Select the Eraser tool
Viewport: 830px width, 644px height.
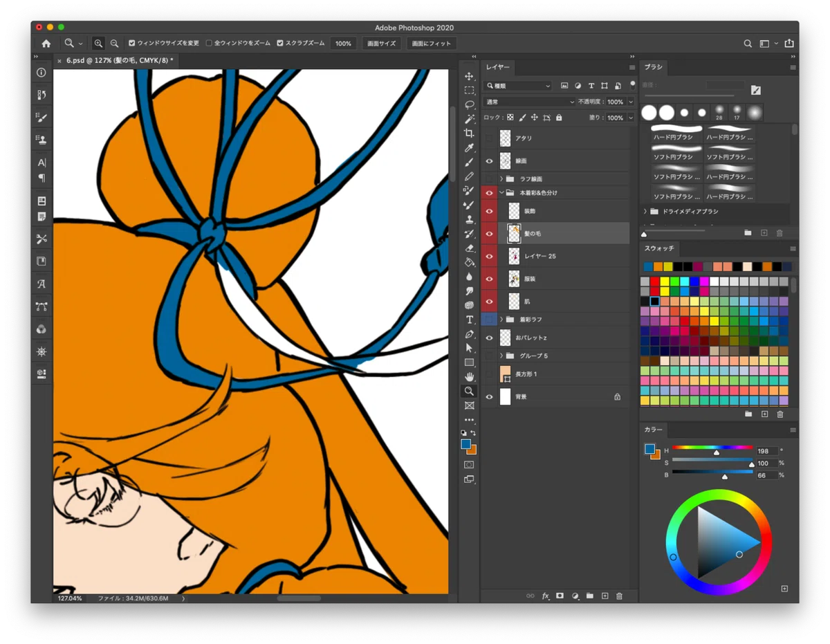click(469, 248)
